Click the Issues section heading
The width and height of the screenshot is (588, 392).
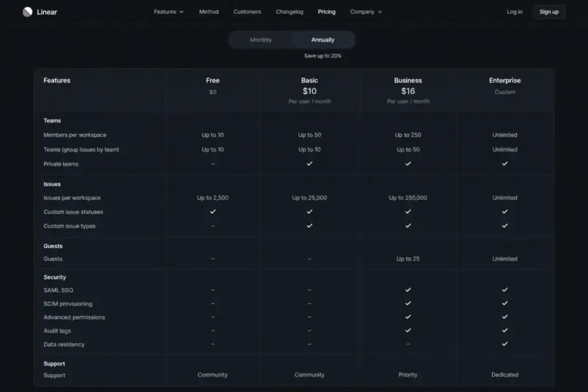click(x=52, y=184)
